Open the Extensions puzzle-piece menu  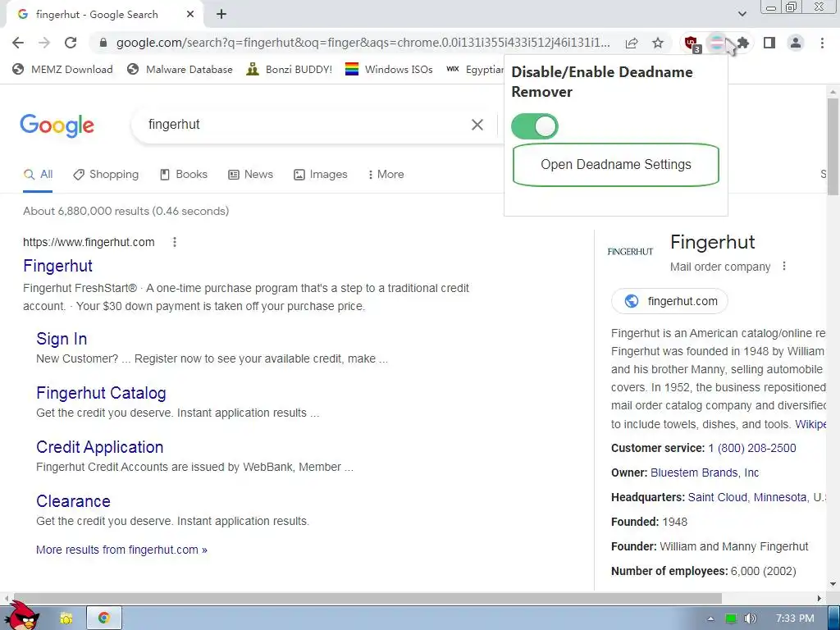[743, 43]
